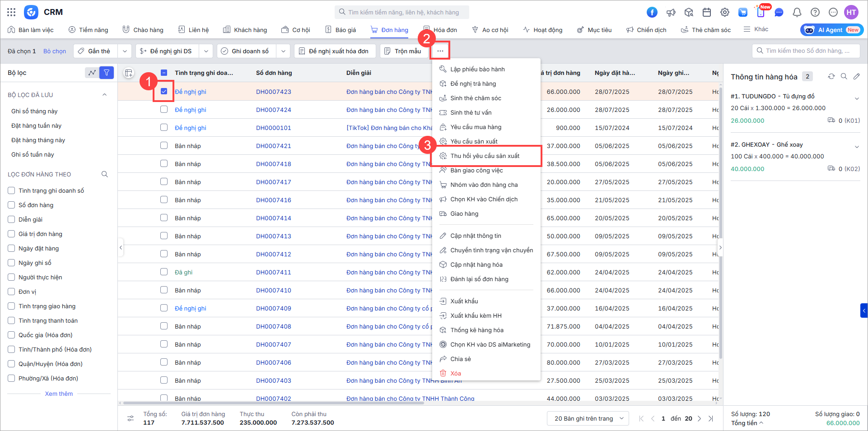This screenshot has width=868, height=431.
Task: Check the Người thực hiện filter
Action: (x=11, y=277)
